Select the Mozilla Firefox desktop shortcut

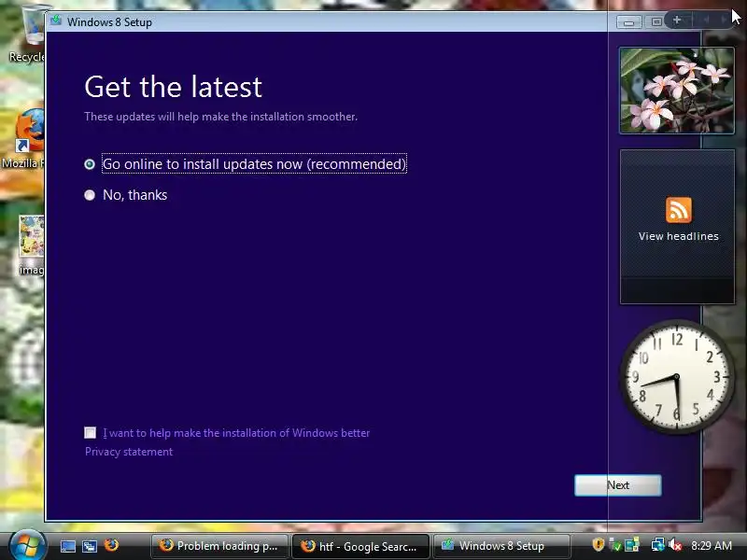coord(24,138)
